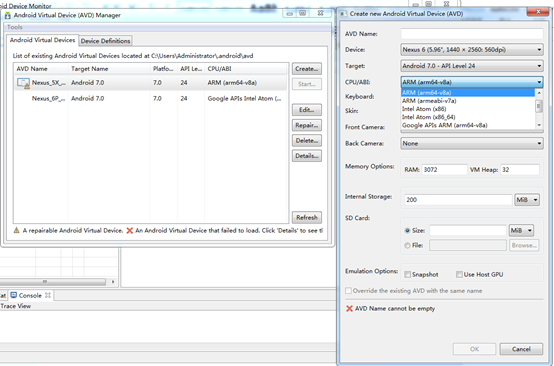Click the Nexus_5X device row icon
Image resolution: width=554 pixels, height=366 pixels.
tap(23, 83)
